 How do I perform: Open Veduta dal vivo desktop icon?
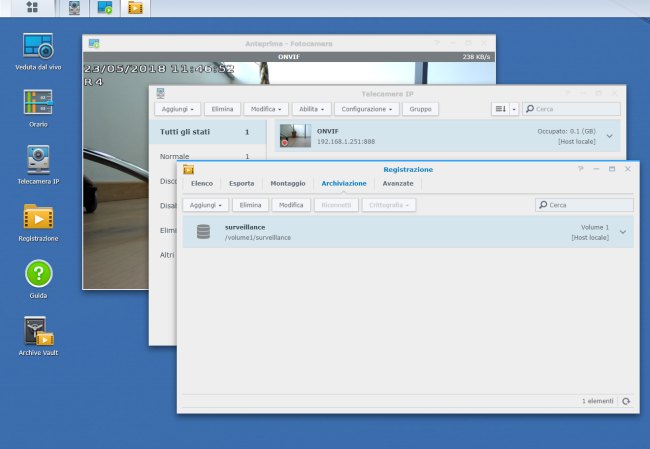38,46
